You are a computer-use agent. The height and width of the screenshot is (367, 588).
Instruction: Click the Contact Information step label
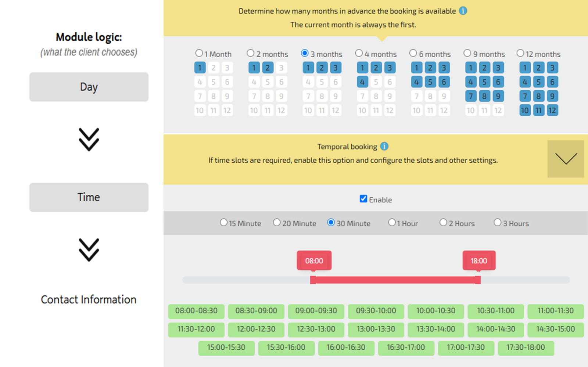pyautogui.click(x=89, y=299)
